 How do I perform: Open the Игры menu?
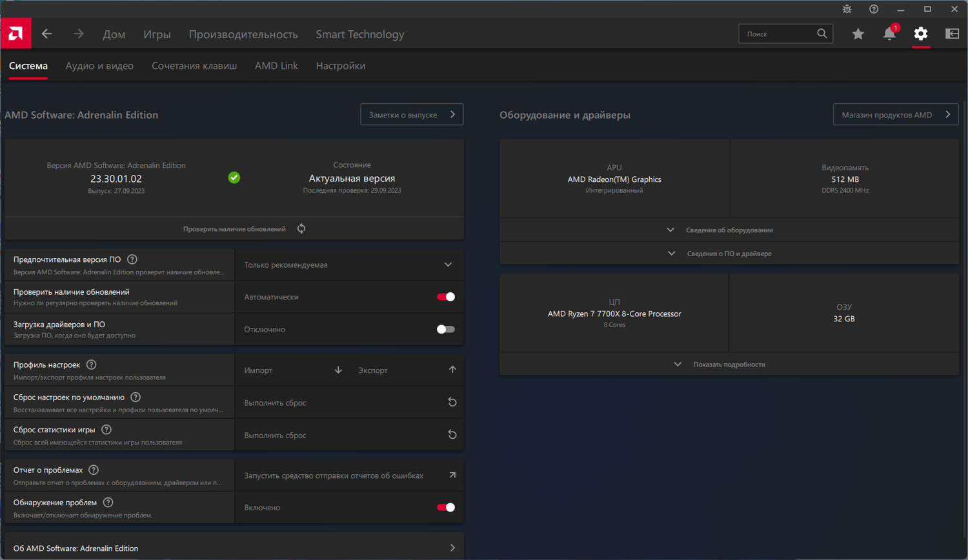(157, 34)
